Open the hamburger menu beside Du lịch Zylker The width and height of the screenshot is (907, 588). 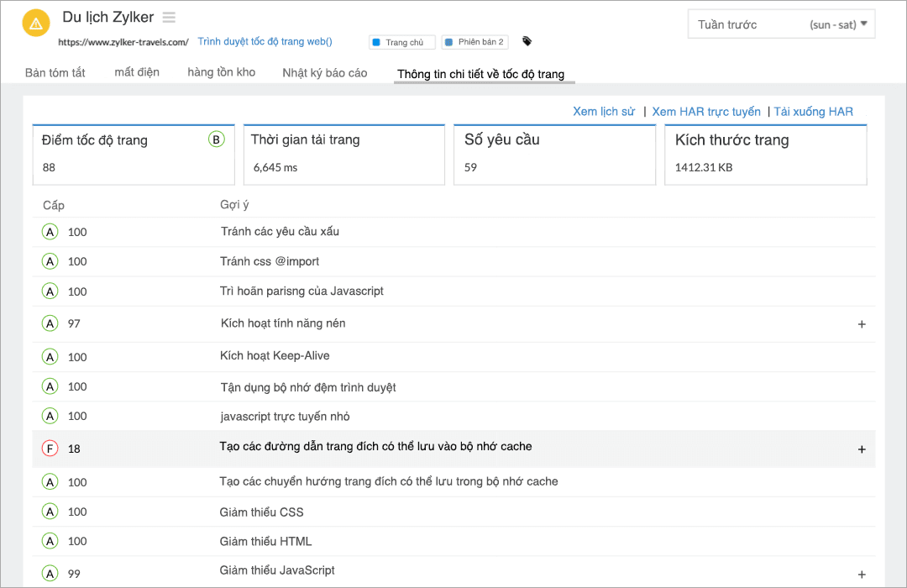point(169,18)
